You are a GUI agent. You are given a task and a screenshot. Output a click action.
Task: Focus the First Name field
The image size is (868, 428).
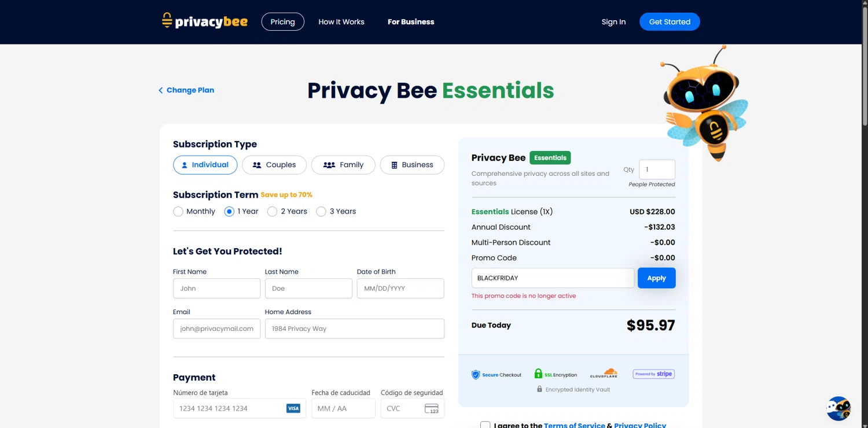click(216, 289)
